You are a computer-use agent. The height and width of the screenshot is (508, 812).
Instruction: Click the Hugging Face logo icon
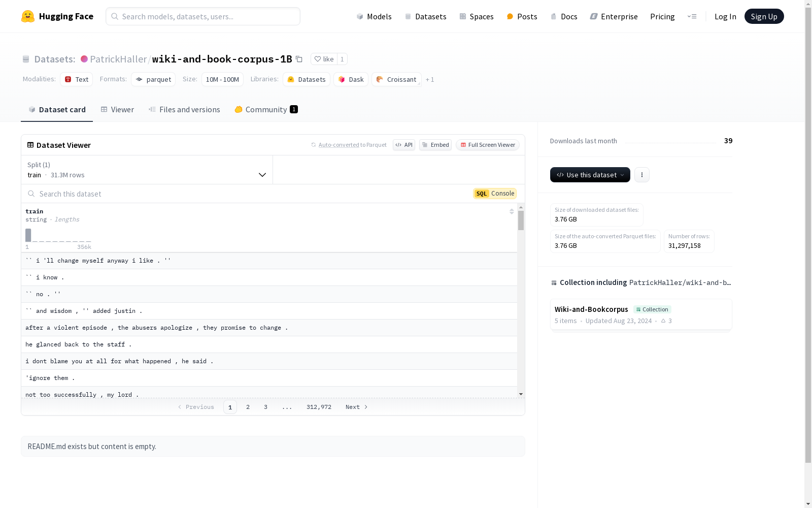(28, 16)
